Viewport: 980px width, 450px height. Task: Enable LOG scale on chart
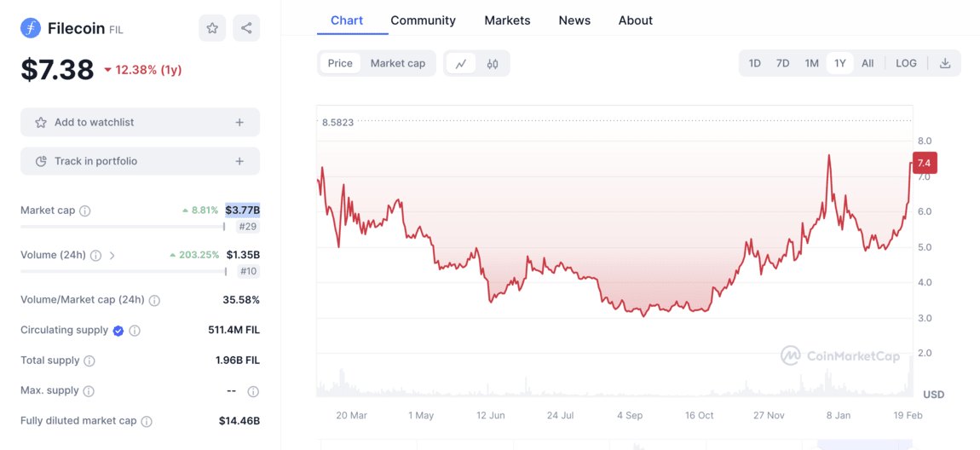(x=906, y=63)
